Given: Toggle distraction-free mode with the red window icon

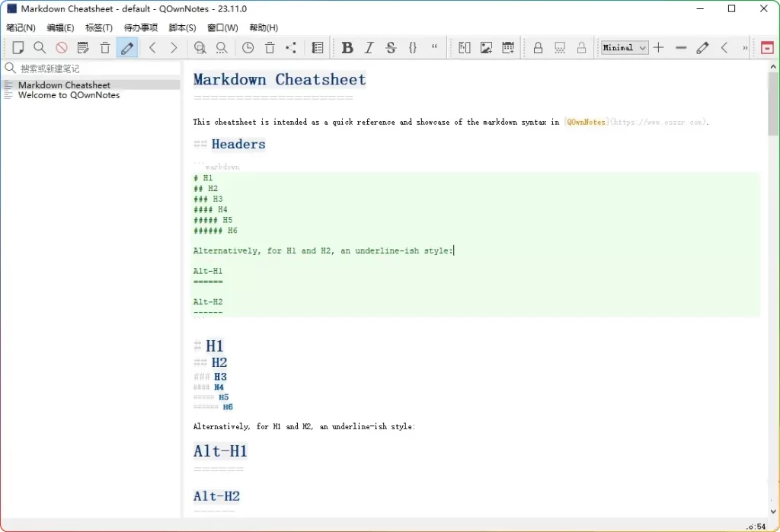Looking at the screenshot, I should pos(767,48).
